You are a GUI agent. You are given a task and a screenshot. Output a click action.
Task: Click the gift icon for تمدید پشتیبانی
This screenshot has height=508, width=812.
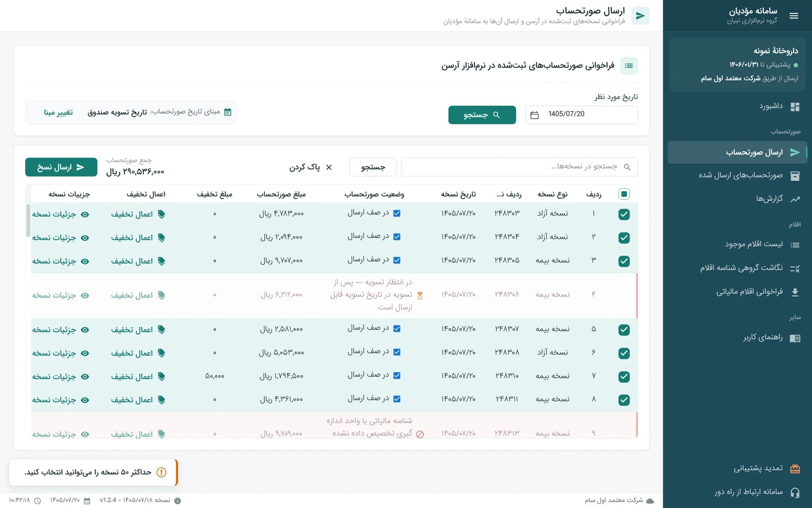click(x=795, y=469)
